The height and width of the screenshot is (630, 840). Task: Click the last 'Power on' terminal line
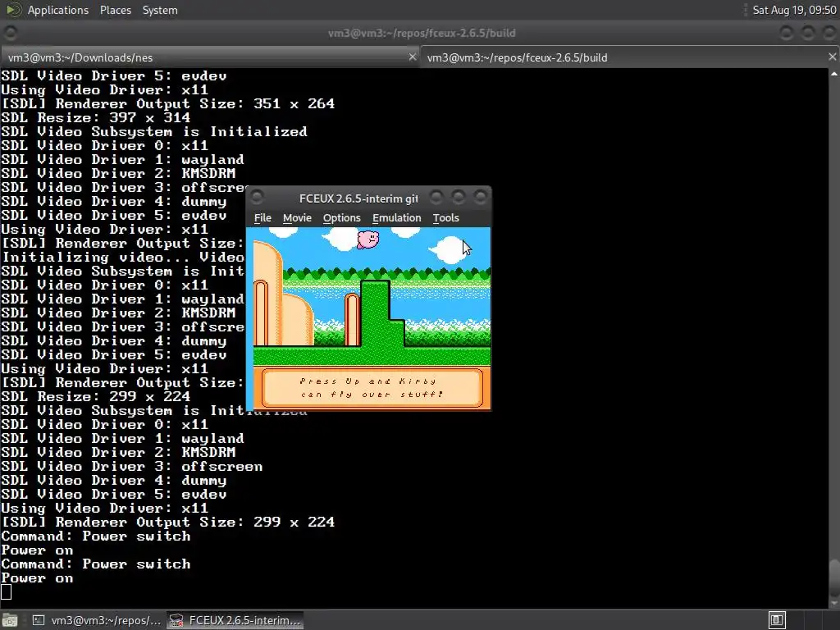(x=37, y=578)
